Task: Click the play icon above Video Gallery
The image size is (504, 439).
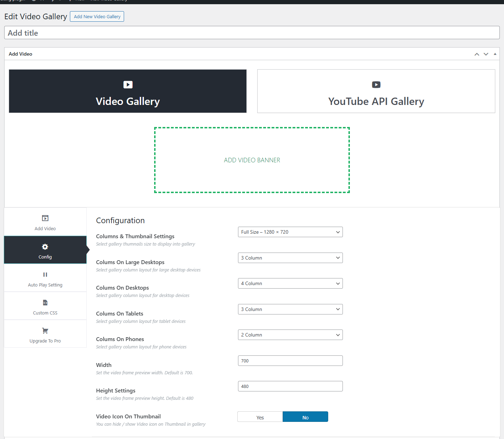Action: tap(128, 85)
